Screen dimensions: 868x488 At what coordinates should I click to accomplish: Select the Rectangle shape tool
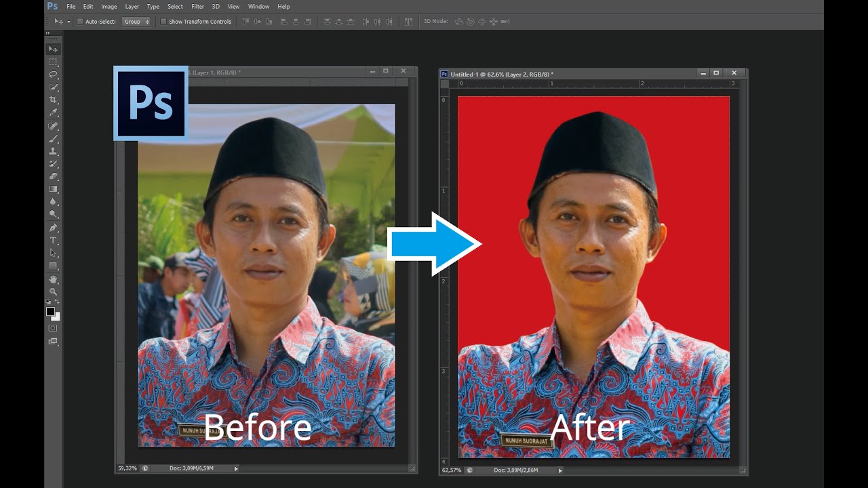(x=53, y=266)
